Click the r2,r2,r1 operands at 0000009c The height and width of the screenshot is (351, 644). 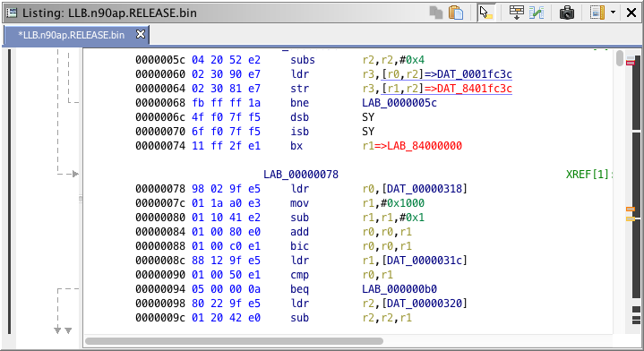coord(387,318)
